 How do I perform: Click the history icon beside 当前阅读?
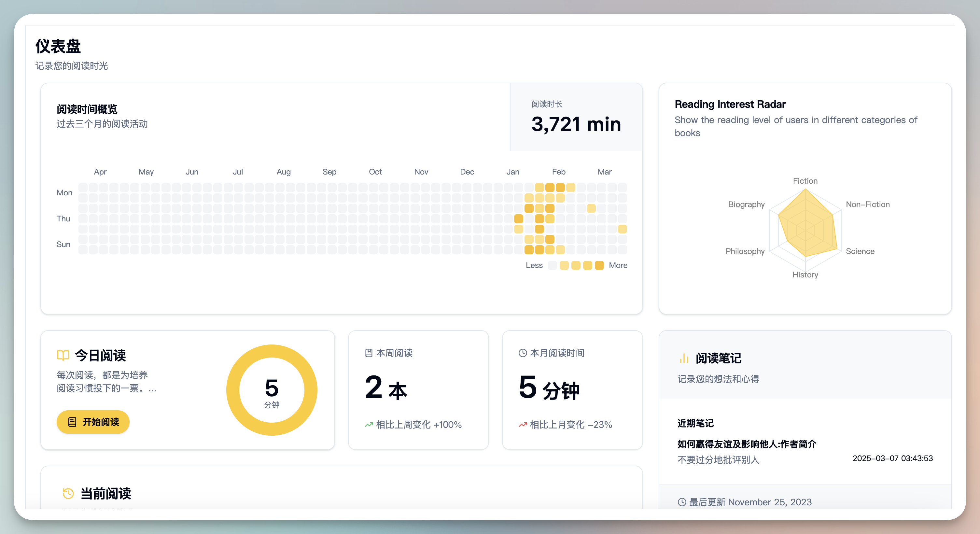pyautogui.click(x=68, y=493)
